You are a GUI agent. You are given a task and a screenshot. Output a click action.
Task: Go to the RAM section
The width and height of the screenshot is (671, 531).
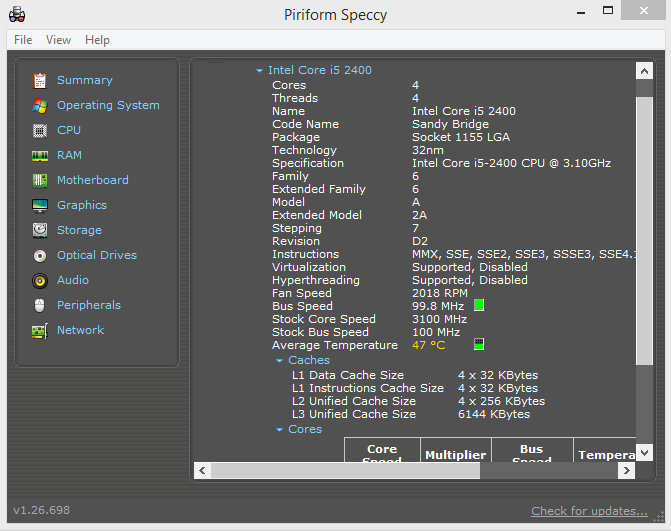pyautogui.click(x=69, y=155)
